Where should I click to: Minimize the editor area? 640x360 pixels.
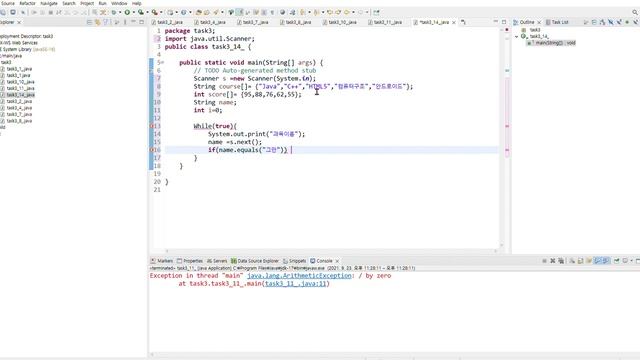point(496,22)
